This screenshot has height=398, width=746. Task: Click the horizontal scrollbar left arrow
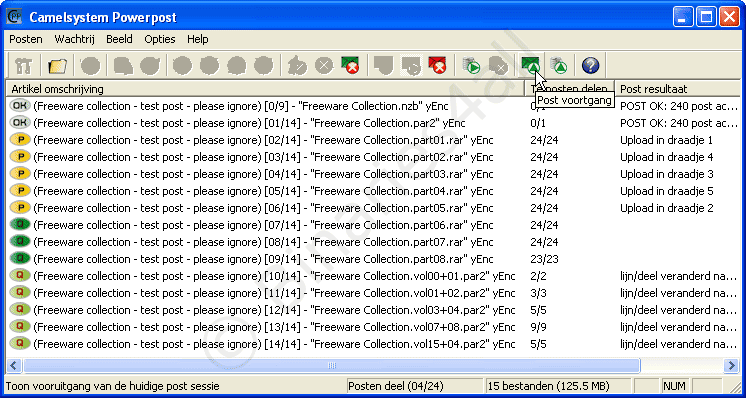[14, 365]
